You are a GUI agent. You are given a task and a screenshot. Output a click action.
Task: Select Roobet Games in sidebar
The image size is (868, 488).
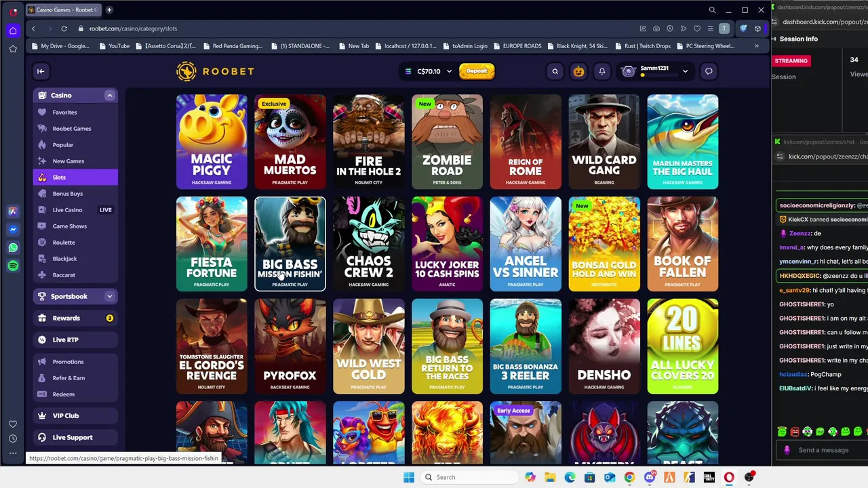(75, 128)
